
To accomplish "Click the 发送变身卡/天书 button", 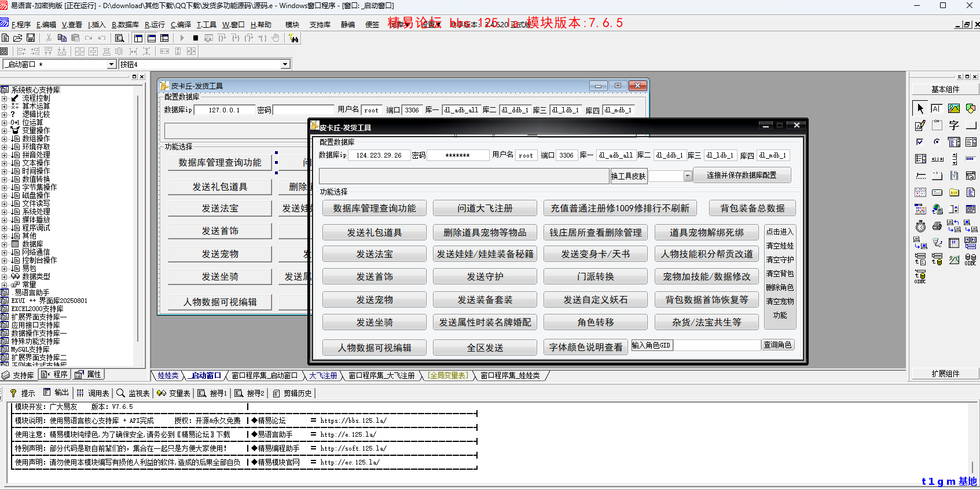I will pyautogui.click(x=596, y=254).
